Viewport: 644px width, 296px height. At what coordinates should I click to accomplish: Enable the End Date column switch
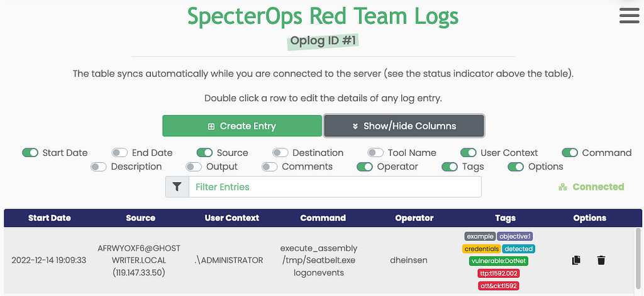[119, 153]
